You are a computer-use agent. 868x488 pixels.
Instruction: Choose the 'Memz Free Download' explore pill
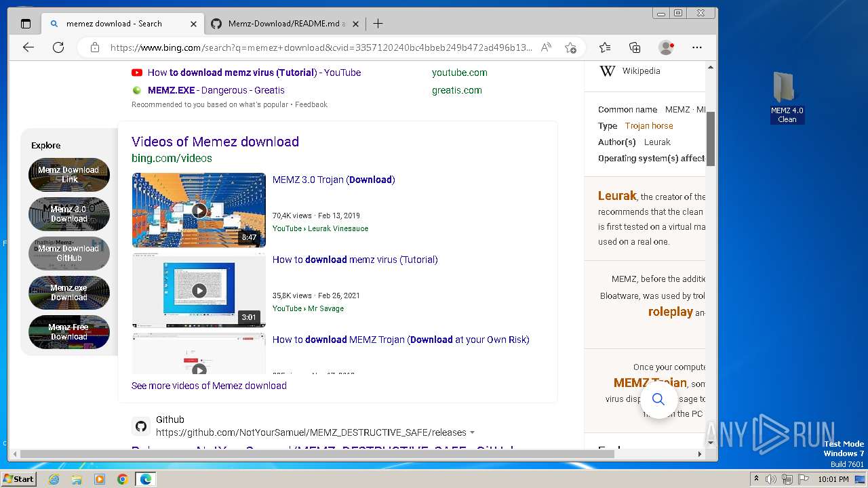tap(69, 332)
